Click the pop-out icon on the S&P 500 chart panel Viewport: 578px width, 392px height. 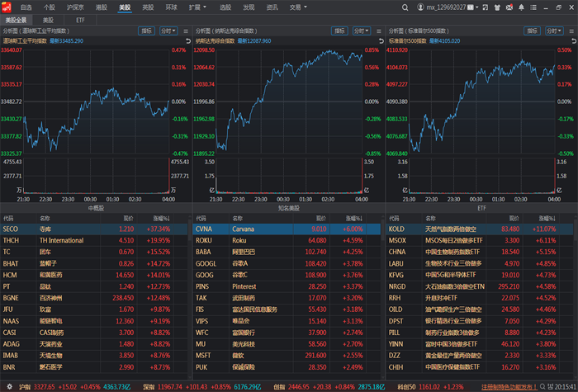571,31
